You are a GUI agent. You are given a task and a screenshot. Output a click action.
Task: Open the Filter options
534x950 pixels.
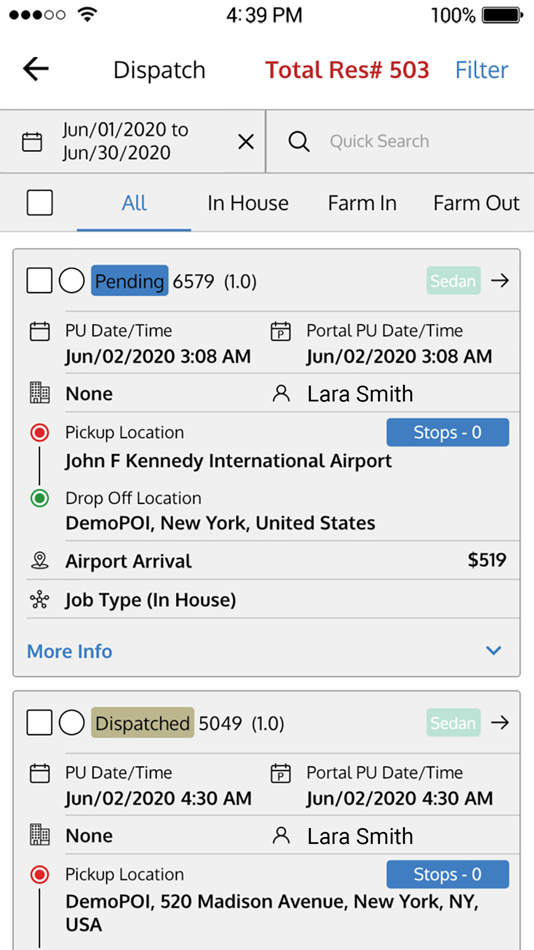click(x=482, y=70)
